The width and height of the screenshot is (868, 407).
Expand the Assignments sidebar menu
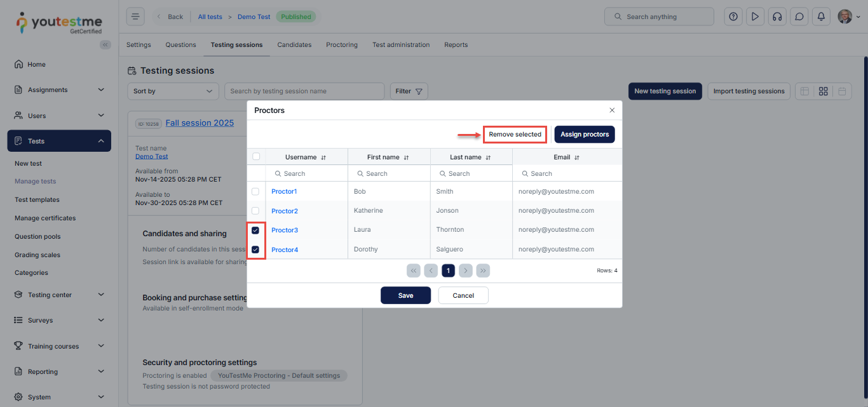(x=59, y=90)
